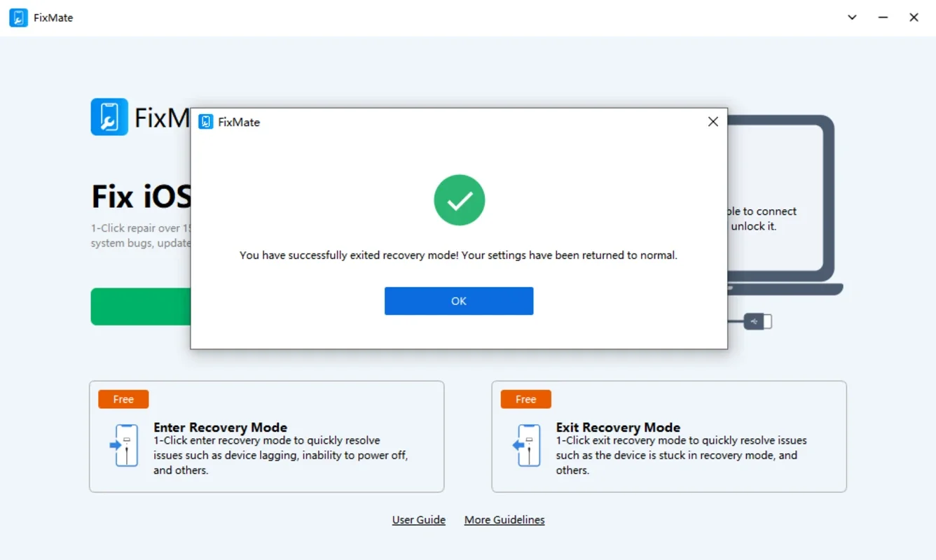Close the main FixMate window
Viewport: 936px width, 560px height.
[x=914, y=17]
